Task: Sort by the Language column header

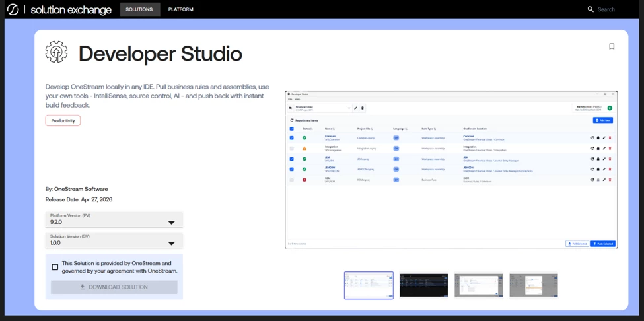Action: 400,129
